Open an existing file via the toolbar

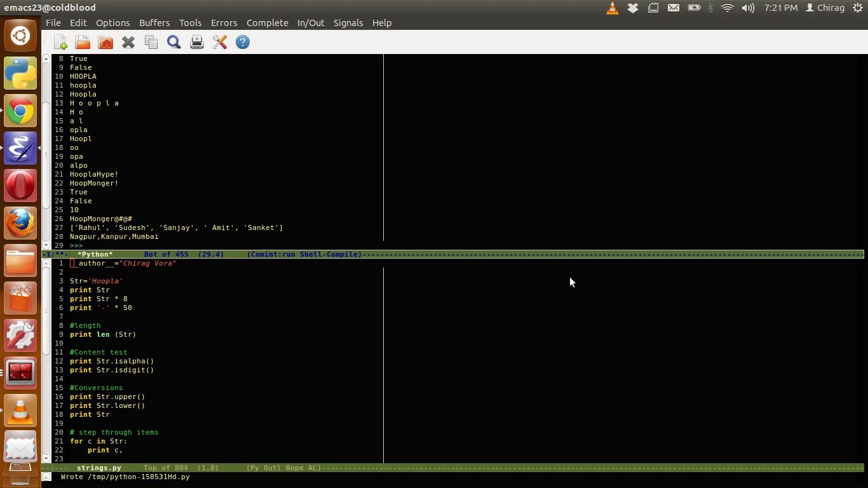click(x=83, y=42)
